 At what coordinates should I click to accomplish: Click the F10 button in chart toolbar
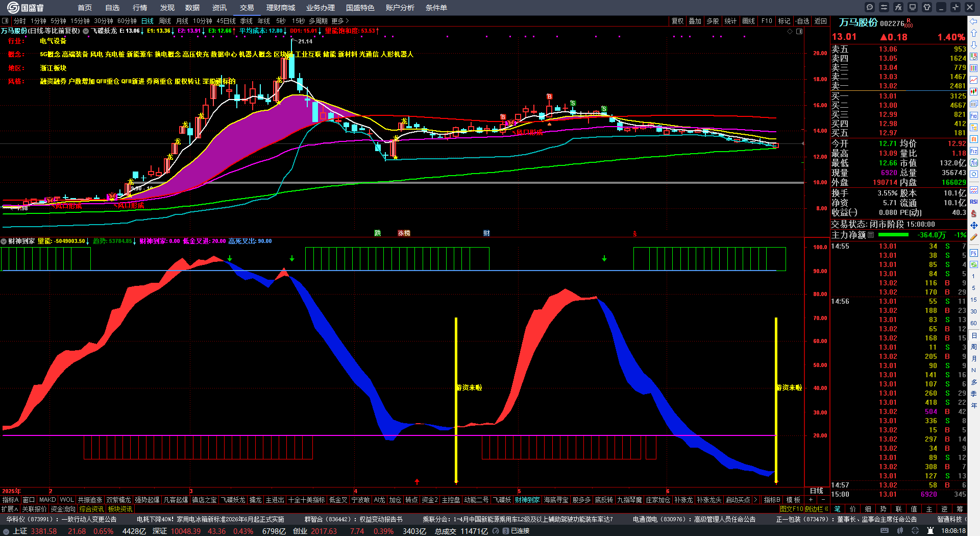pyautogui.click(x=767, y=21)
